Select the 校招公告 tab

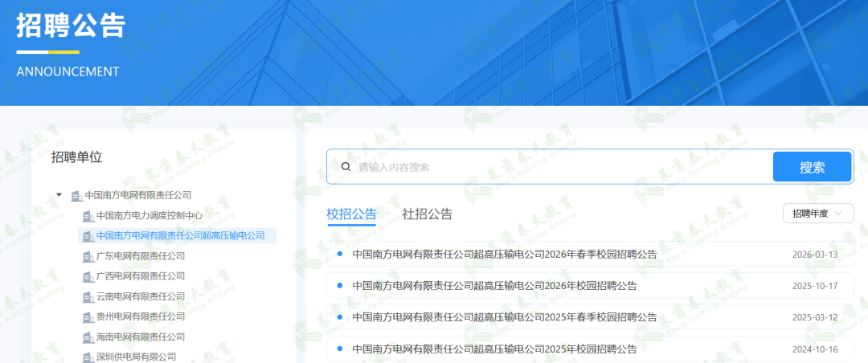pos(351,214)
